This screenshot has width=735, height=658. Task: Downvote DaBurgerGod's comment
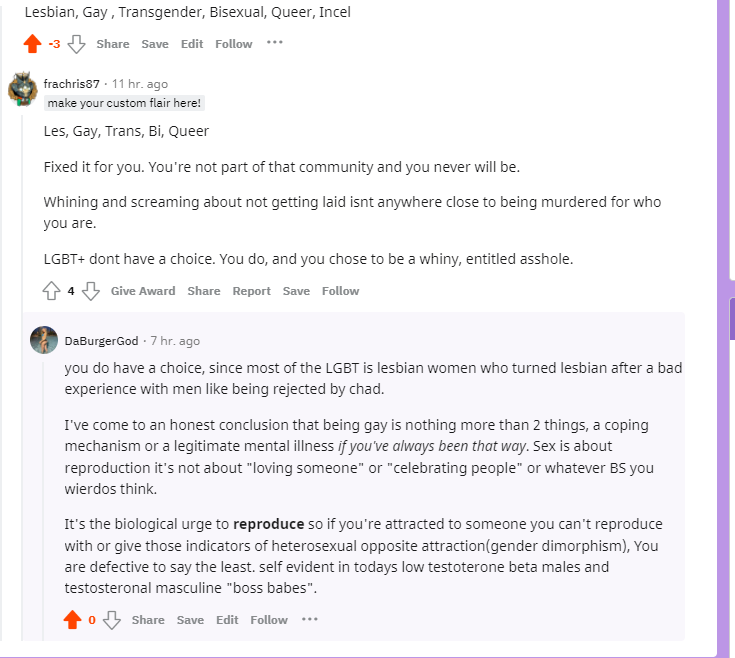point(112,620)
